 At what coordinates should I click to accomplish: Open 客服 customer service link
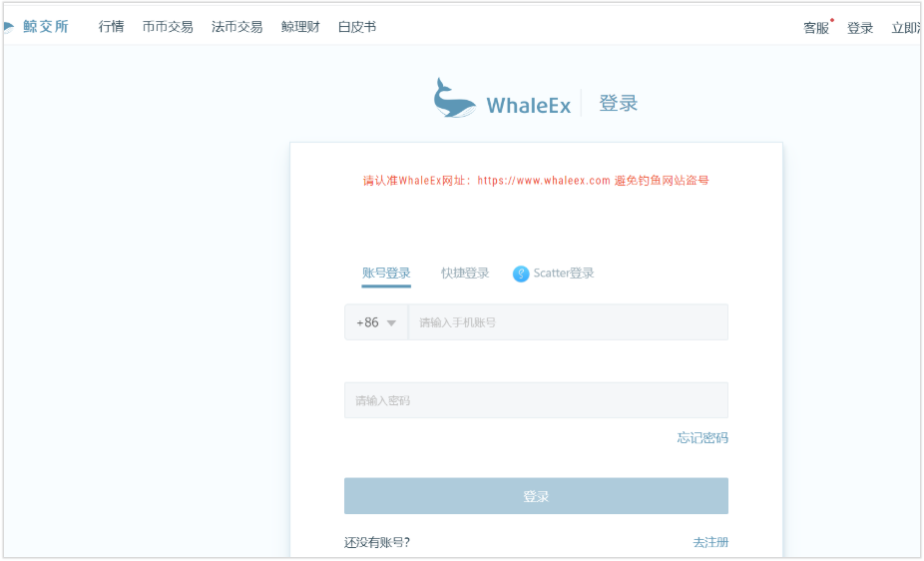point(817,28)
